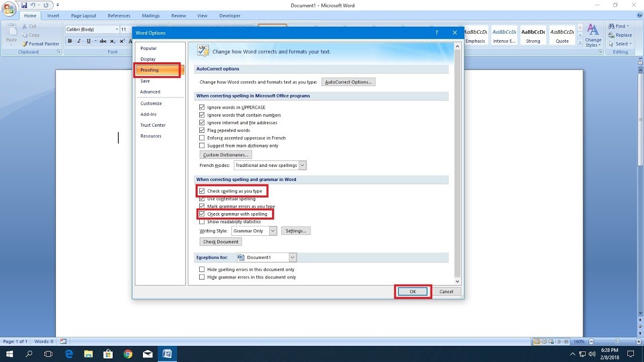Click the Check Document button

[221, 242]
